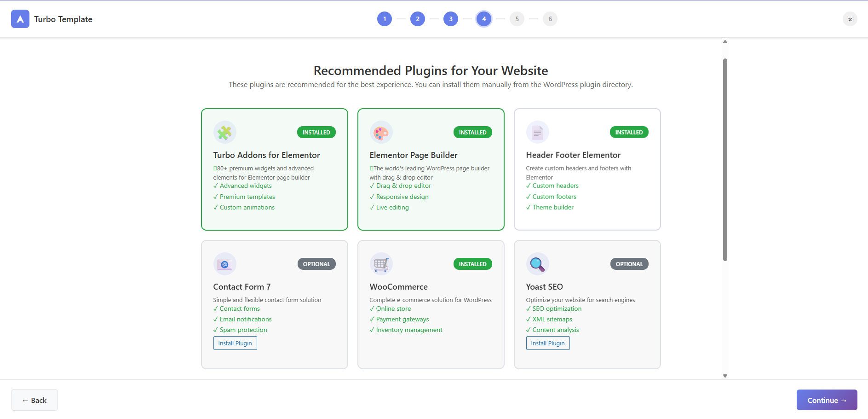
Task: Click the Optional badge on Yoast SEO
Action: click(x=629, y=264)
